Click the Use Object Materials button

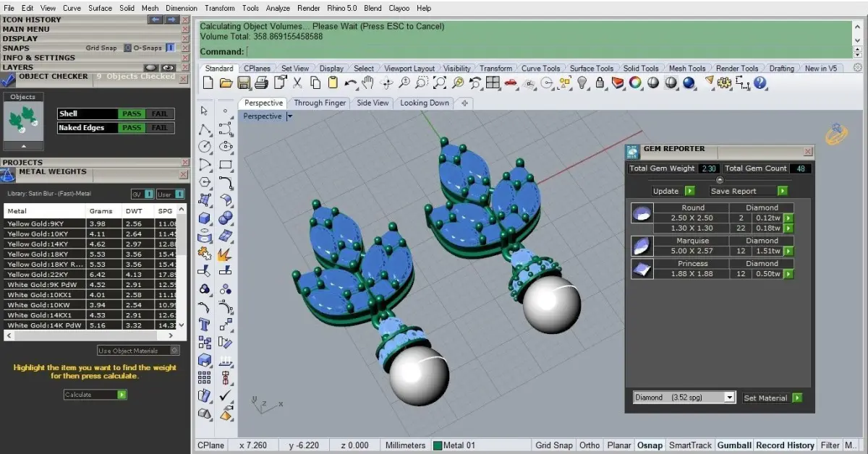(138, 351)
